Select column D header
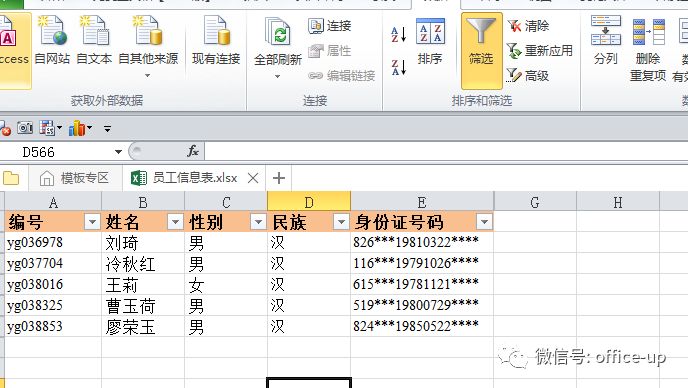Viewport: 688px width, 388px height. pos(309,202)
